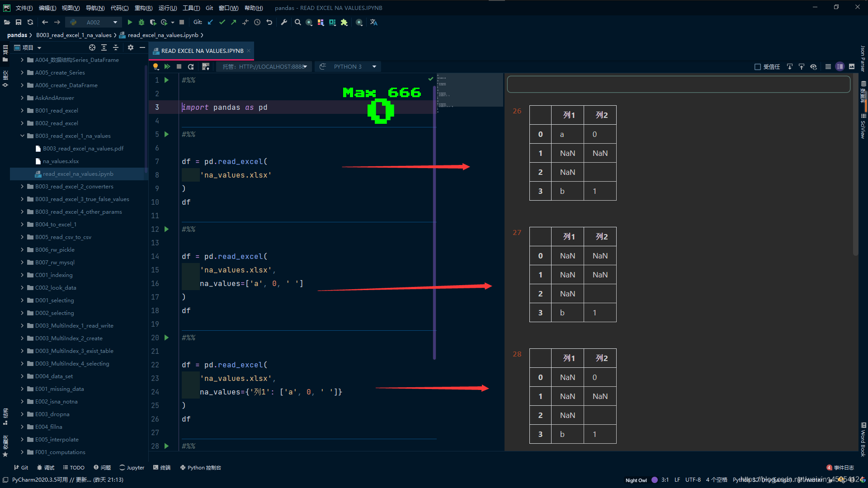Collapse the B003_read_excel_1_na_values folder
The width and height of the screenshot is (868, 488).
click(22, 136)
